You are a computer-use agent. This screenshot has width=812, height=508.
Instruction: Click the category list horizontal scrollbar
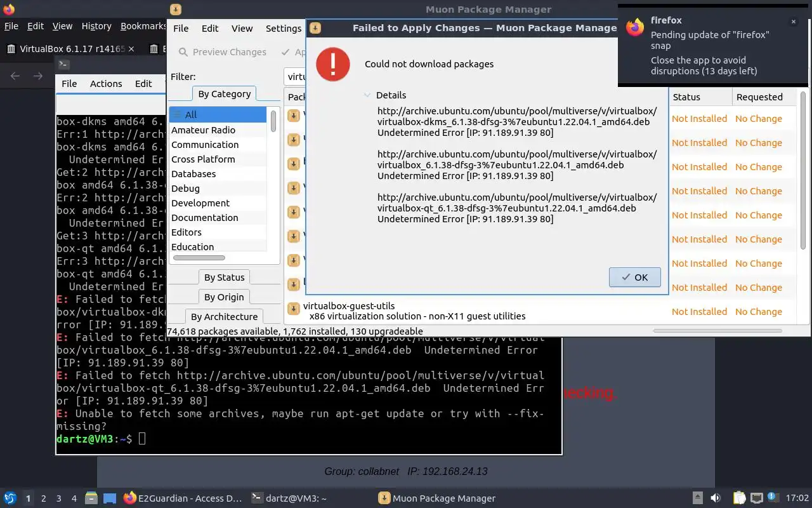click(x=199, y=258)
